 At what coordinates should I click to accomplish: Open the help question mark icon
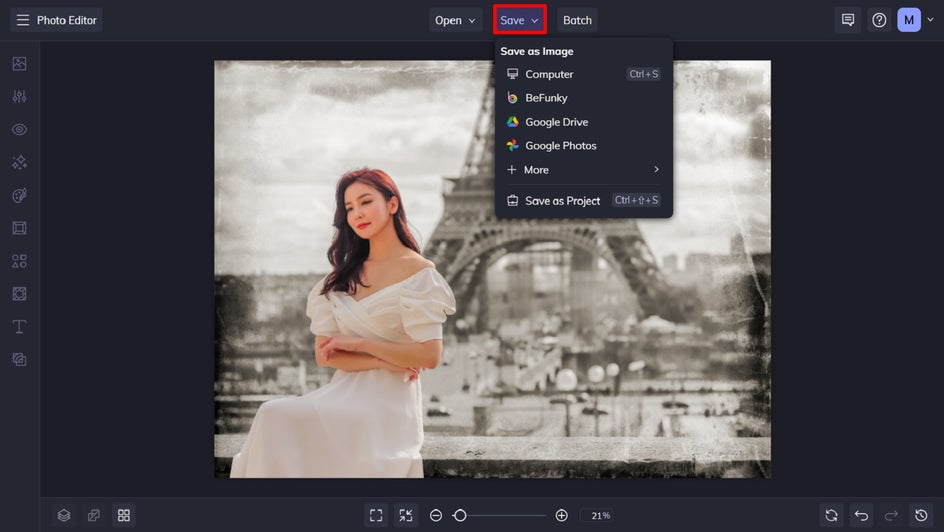[879, 20]
